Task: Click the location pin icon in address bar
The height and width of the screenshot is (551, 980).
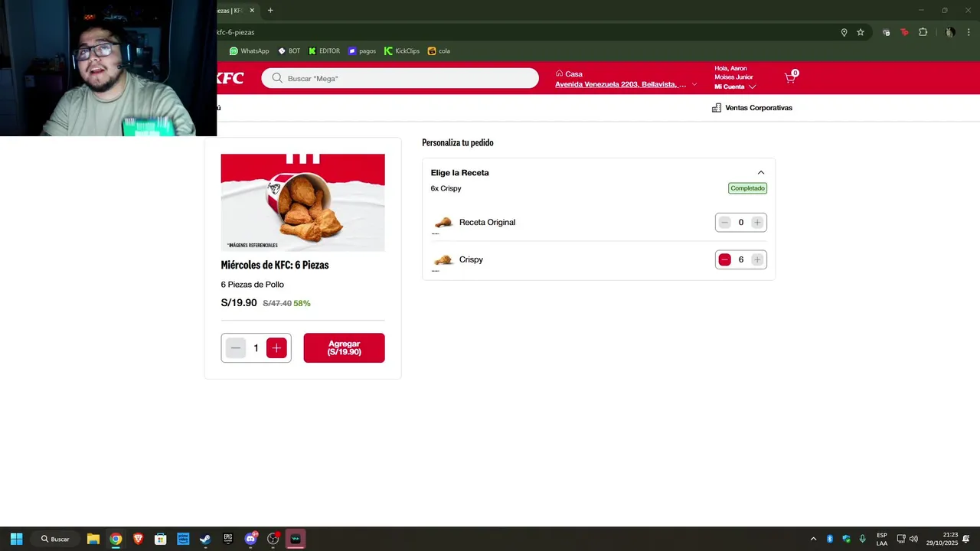Action: (x=844, y=32)
